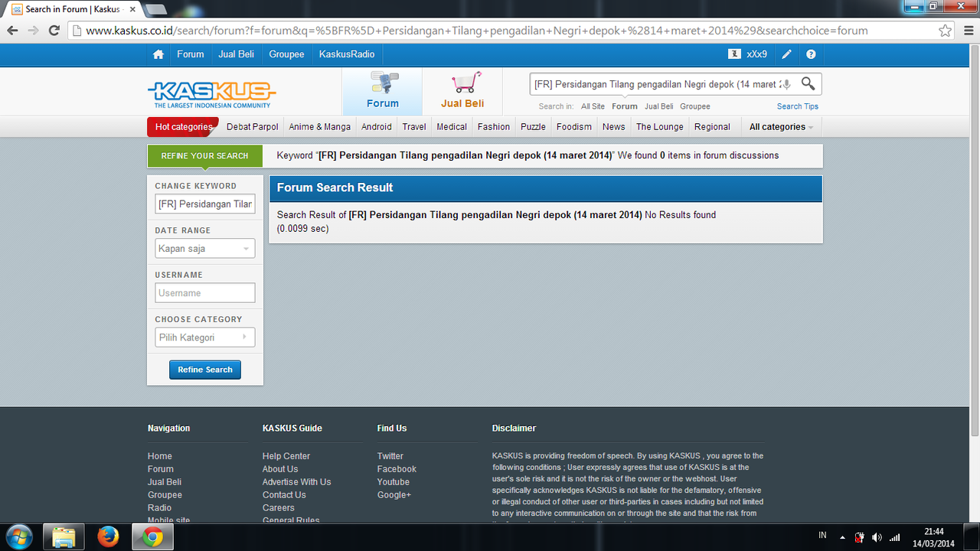Activate voice search microphone icon
Screen dimensions: 980x551
pos(786,84)
